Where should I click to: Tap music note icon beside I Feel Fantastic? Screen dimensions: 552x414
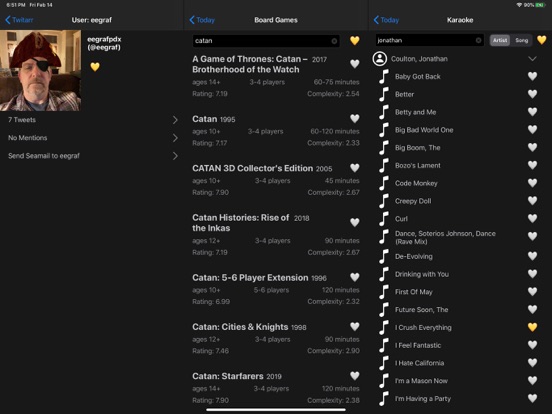coord(384,345)
